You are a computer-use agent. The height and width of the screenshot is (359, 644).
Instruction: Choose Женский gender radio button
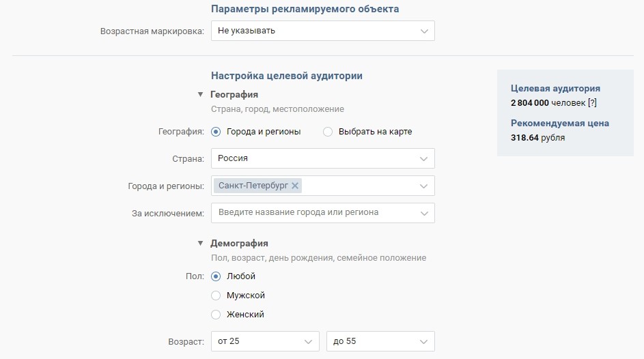[x=216, y=315]
